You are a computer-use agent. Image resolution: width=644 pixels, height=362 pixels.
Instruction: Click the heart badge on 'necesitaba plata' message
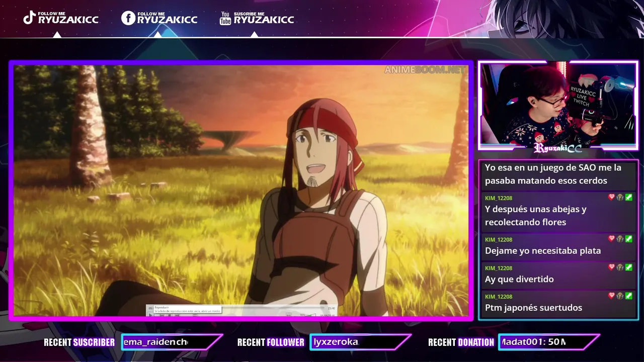tap(612, 239)
